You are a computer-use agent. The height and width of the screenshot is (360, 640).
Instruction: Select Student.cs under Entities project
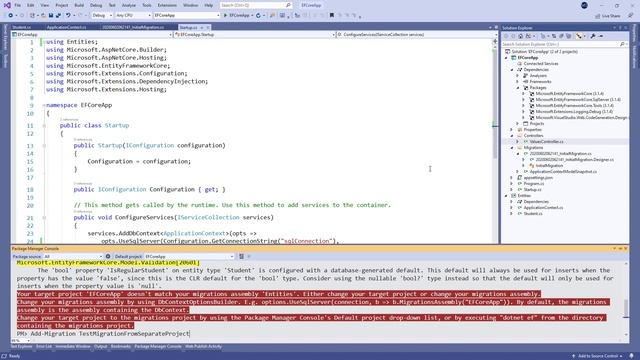tap(533, 213)
